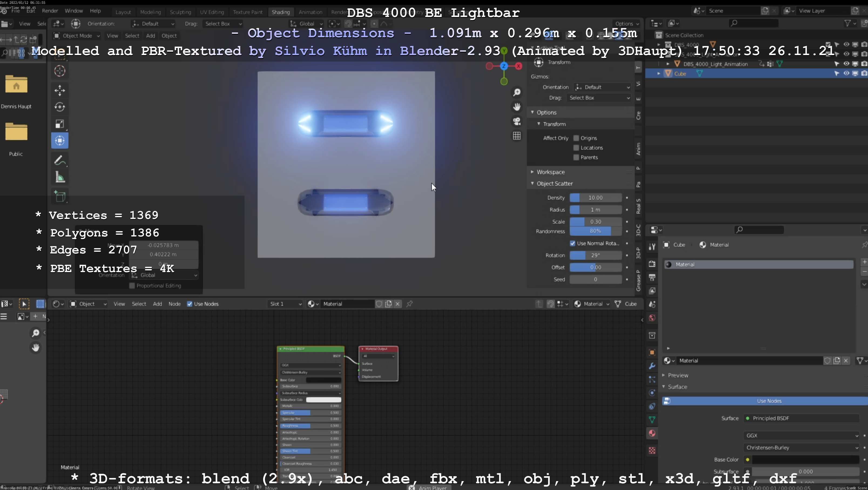This screenshot has height=490, width=868.
Task: Open the Texture properties checker icon
Action: [652, 451]
